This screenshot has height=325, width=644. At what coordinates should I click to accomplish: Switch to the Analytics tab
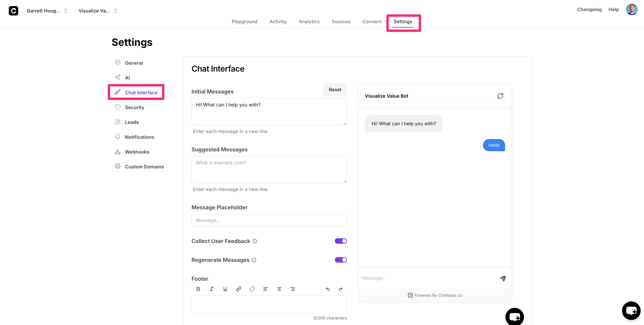click(309, 22)
